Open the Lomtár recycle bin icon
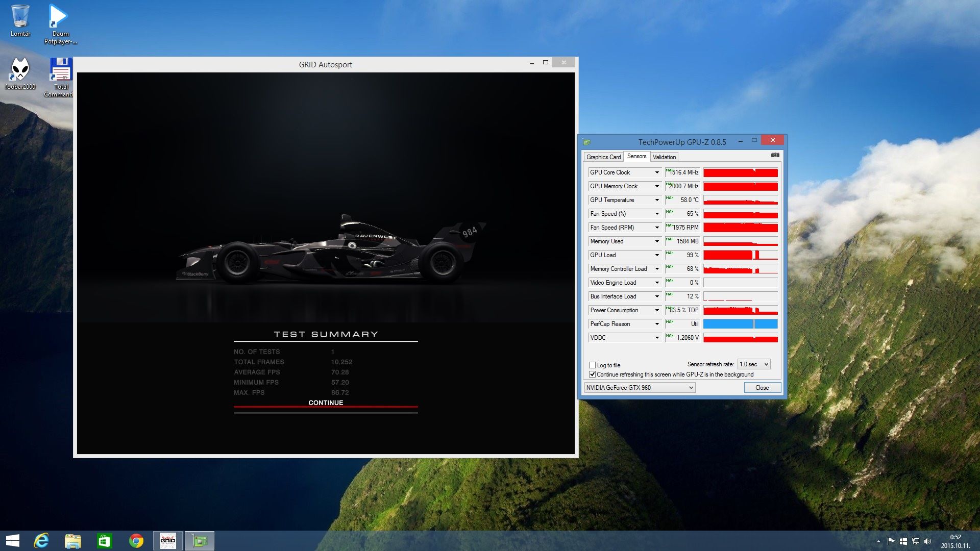 (20, 20)
